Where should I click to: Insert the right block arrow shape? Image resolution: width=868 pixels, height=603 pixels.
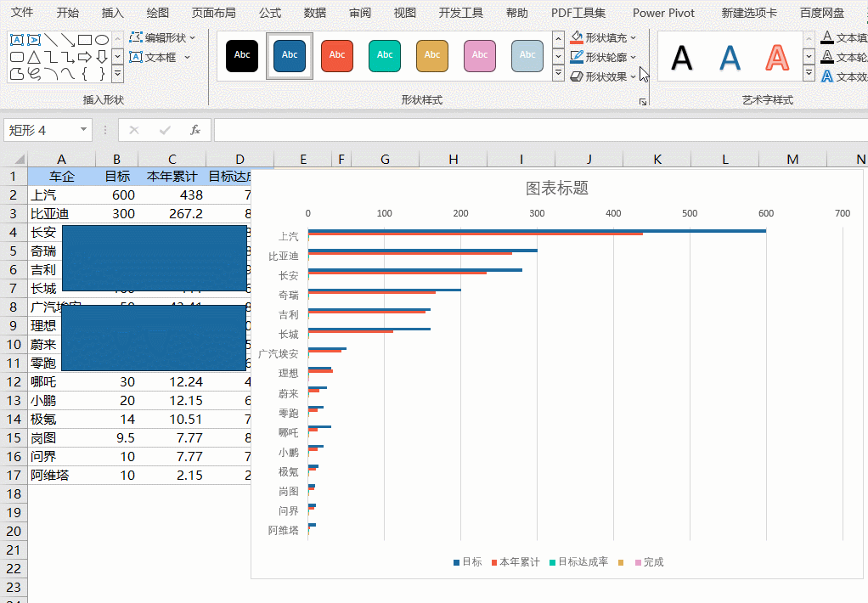85,57
